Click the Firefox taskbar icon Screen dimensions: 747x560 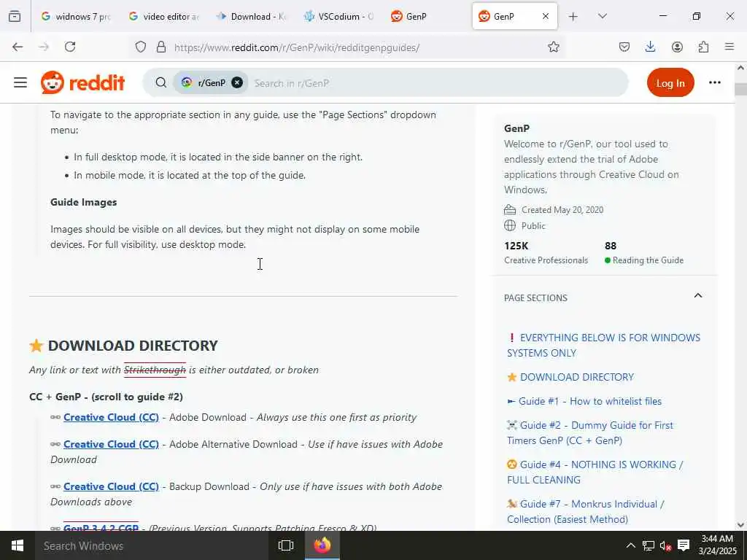322,545
